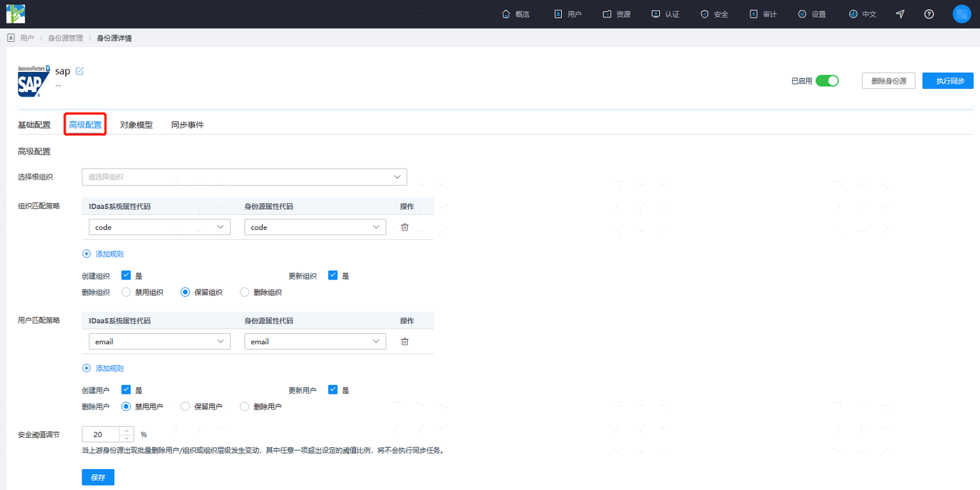Image resolution: width=980 pixels, height=490 pixels.
Task: Switch to the 对象模型 tab
Action: click(x=136, y=125)
